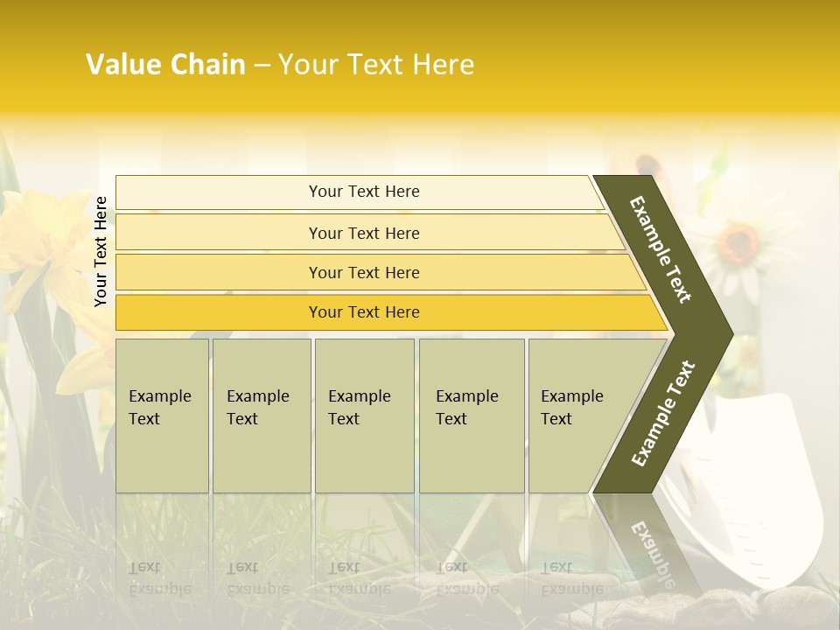
Task: Select the second "Your Text Here" bar from top
Action: 363,233
